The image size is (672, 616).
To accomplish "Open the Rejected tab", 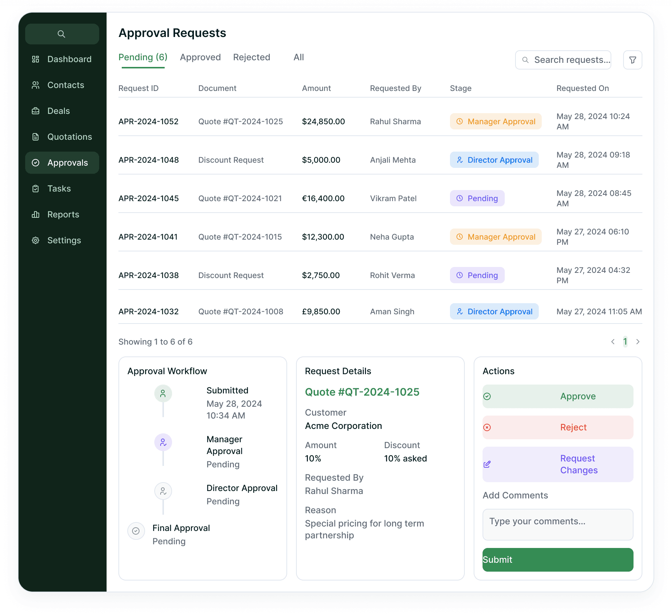I will (252, 57).
